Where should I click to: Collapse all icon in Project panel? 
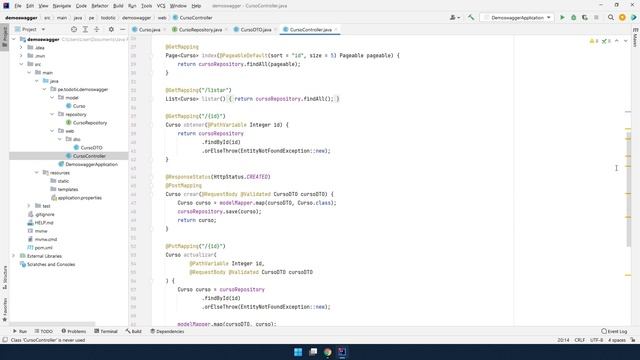tap(97, 29)
